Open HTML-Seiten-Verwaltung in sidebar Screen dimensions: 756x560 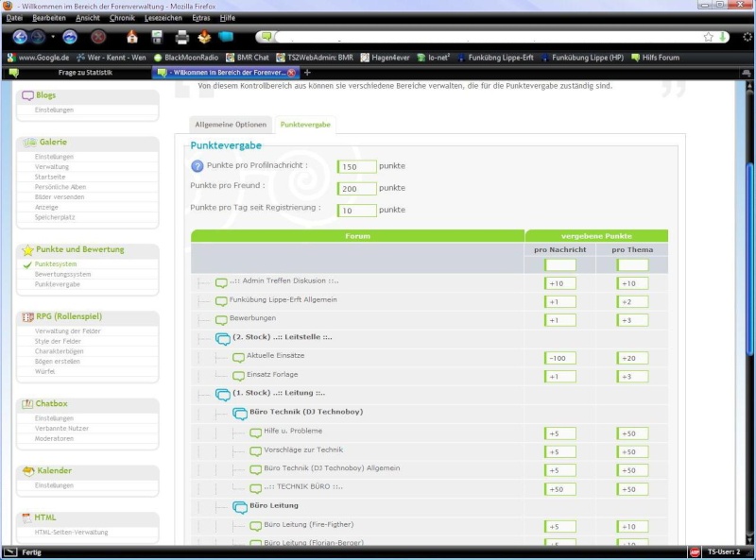(x=72, y=532)
